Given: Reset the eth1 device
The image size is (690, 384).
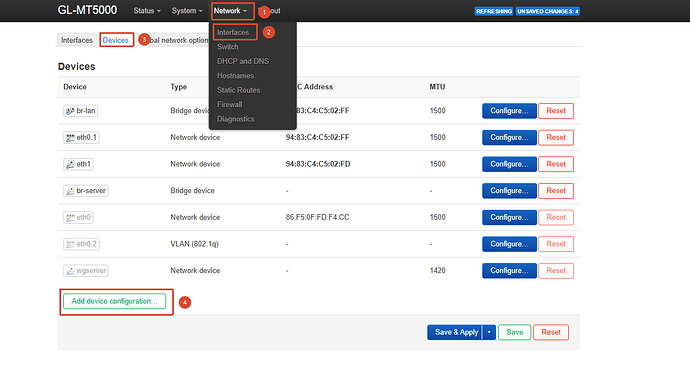Looking at the screenshot, I should pyautogui.click(x=556, y=164).
